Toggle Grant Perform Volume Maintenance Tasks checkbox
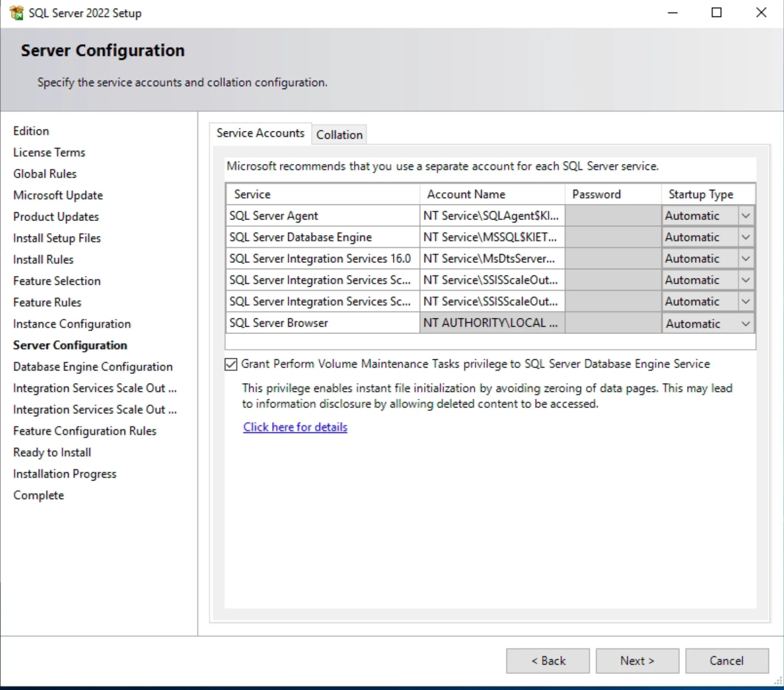 pos(231,364)
